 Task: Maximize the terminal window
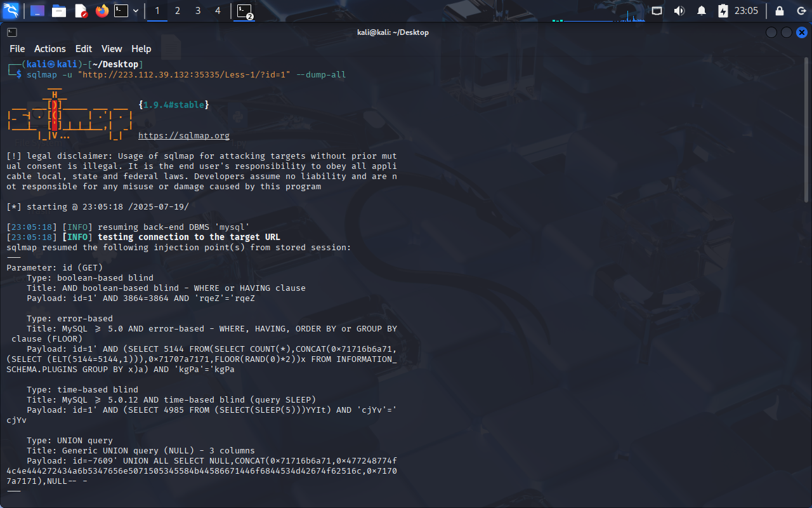coord(787,32)
